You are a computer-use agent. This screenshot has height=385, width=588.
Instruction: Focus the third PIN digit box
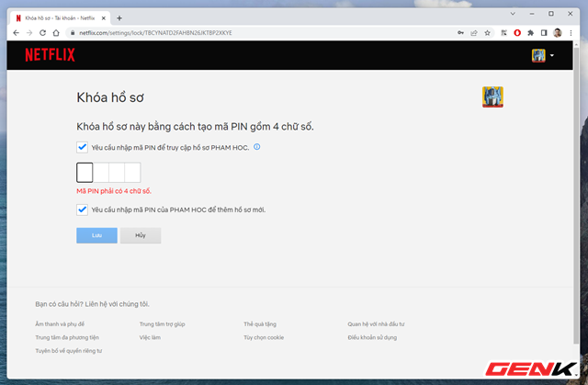point(117,173)
